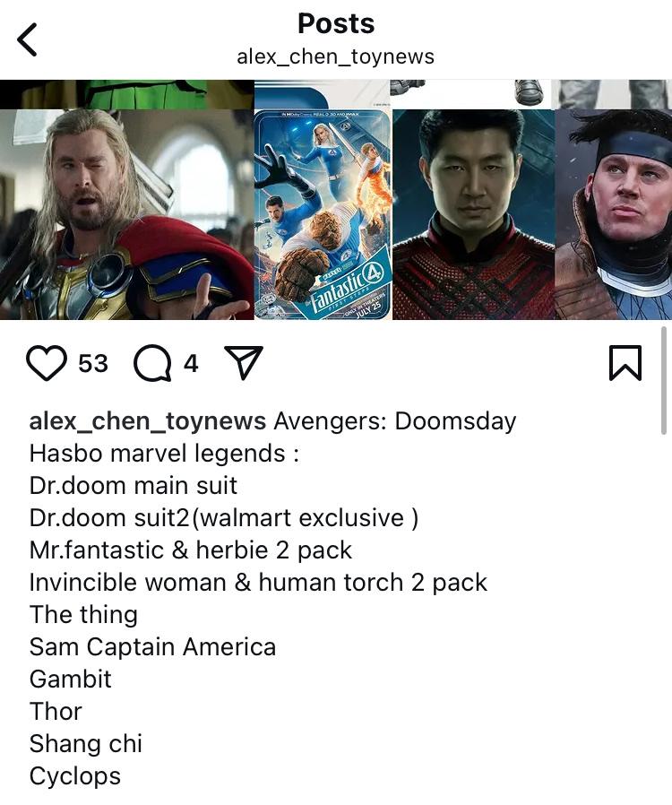Open alex_chen_toynews profile from caption
The width and height of the screenshot is (672, 805).
coord(148,421)
